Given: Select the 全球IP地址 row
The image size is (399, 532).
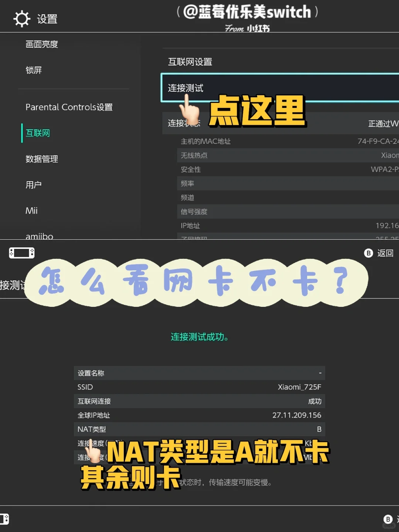Looking at the screenshot, I should pyautogui.click(x=199, y=415).
